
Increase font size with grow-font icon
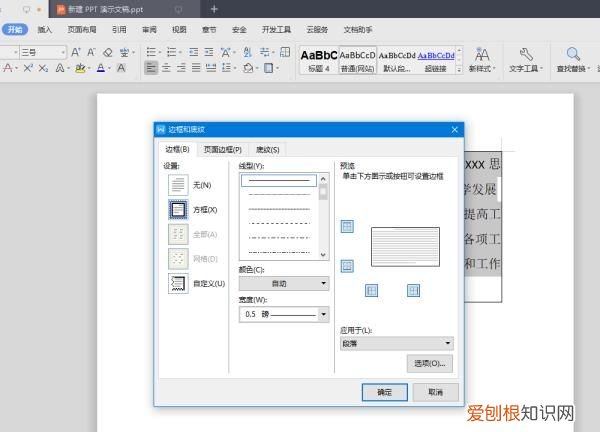[x=76, y=52]
